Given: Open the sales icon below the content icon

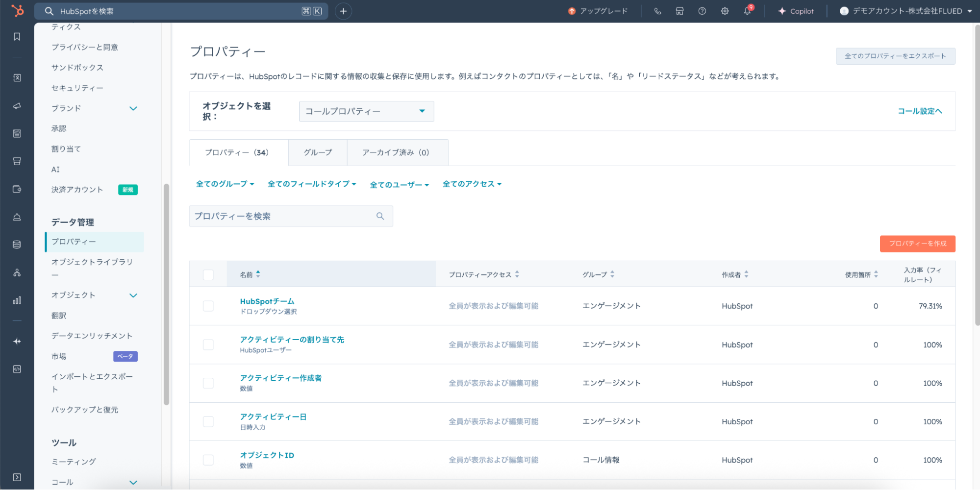Looking at the screenshot, I should (17, 161).
